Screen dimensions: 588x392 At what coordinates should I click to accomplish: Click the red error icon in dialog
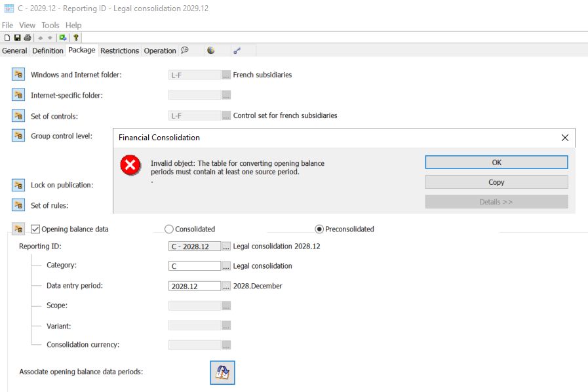tap(130, 165)
